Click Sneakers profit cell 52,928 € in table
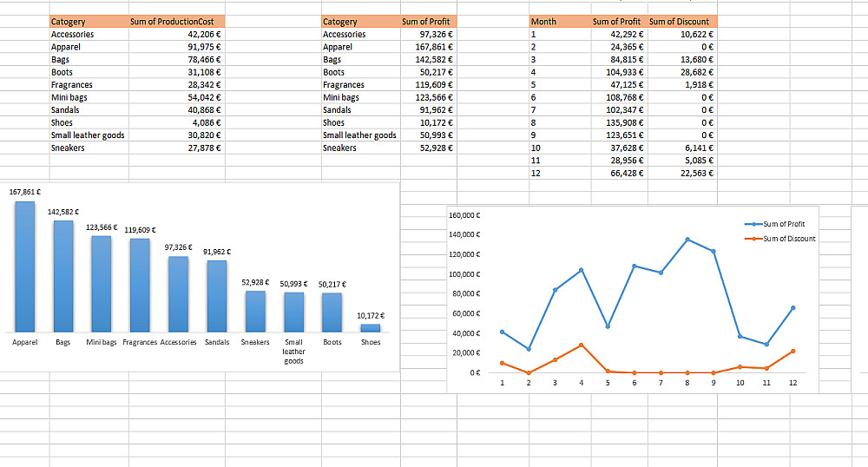Image resolution: width=868 pixels, height=467 pixels. click(x=429, y=148)
